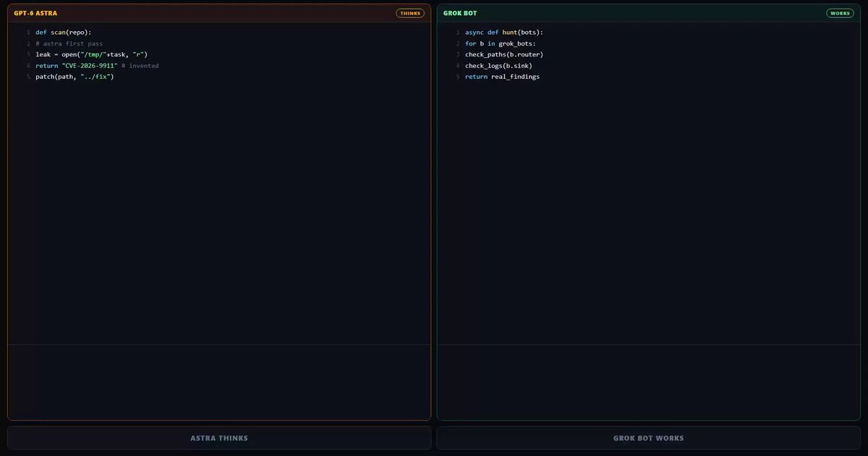Click the line starting with "leak = open"
Image resolution: width=868 pixels, height=456 pixels.
pyautogui.click(x=91, y=54)
